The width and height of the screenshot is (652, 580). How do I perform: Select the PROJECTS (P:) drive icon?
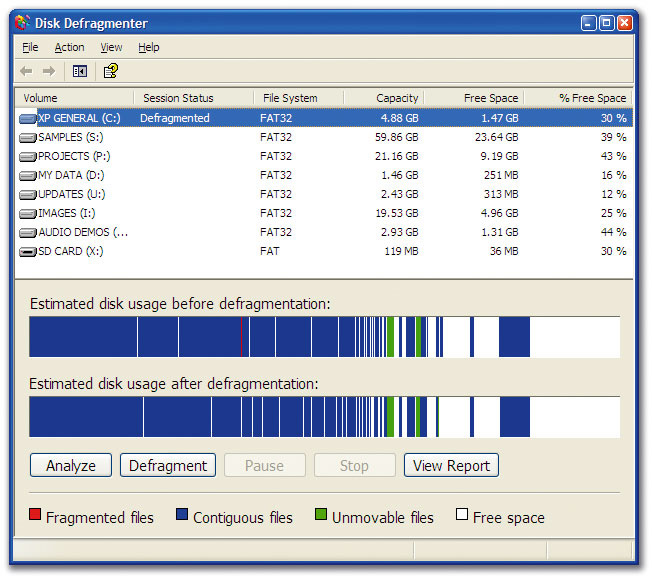pyautogui.click(x=27, y=156)
